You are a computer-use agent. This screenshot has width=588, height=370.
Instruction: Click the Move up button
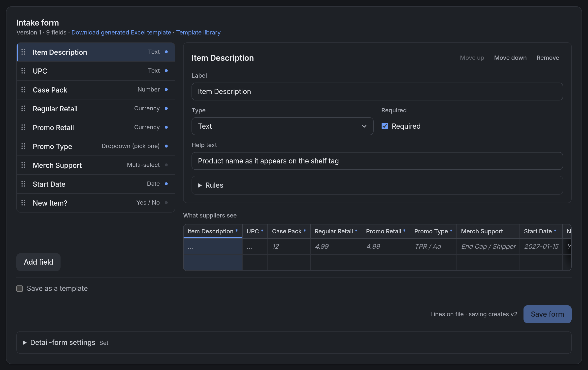472,58
